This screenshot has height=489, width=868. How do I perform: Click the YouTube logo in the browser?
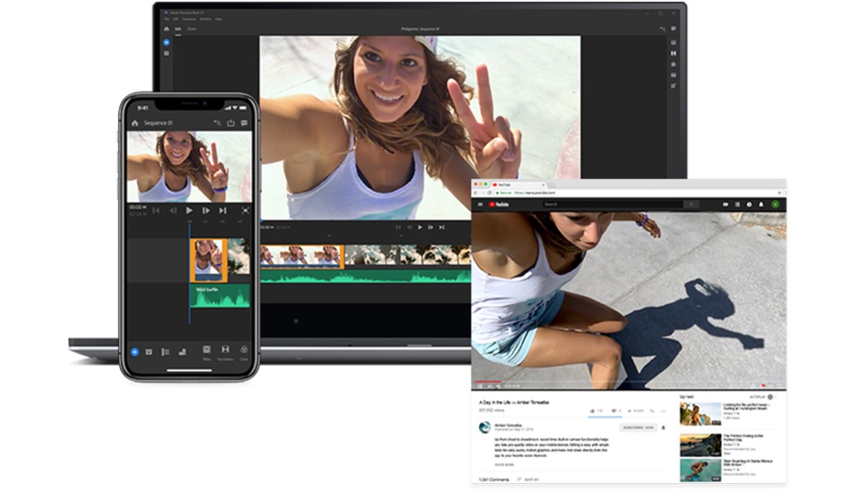[499, 205]
